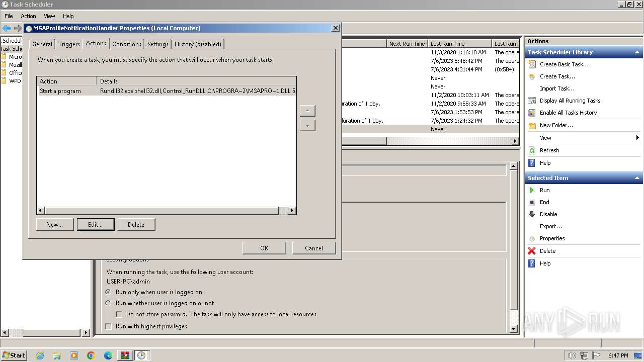Image resolution: width=644 pixels, height=362 pixels.
Task: Click the Task Scheduler taskbar button
Action: click(141, 355)
